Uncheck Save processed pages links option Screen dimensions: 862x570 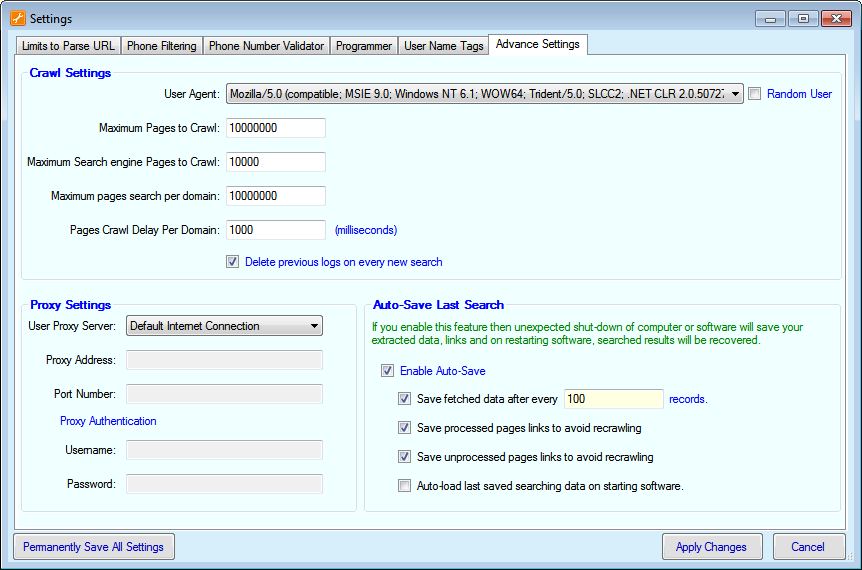(405, 428)
